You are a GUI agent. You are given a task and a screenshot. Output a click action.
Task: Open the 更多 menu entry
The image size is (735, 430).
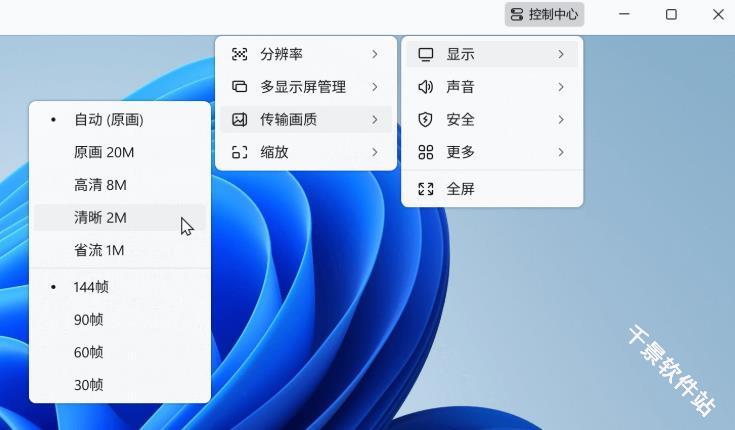[x=492, y=152]
